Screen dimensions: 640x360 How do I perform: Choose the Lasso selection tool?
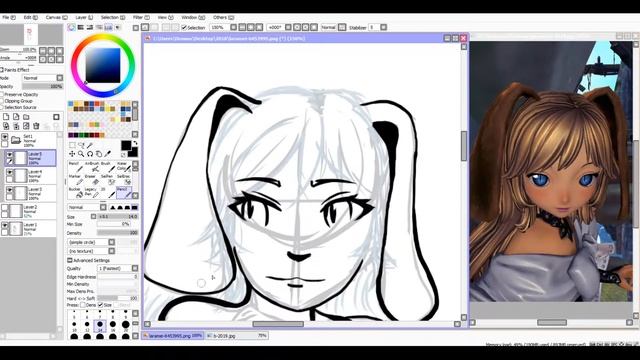click(x=81, y=145)
